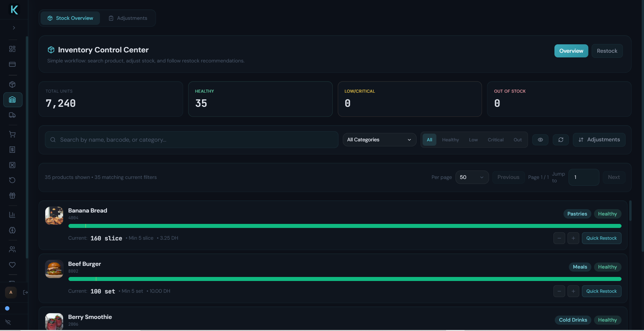Open the All Categories dropdown
The height and width of the screenshot is (331, 644).
pos(379,140)
